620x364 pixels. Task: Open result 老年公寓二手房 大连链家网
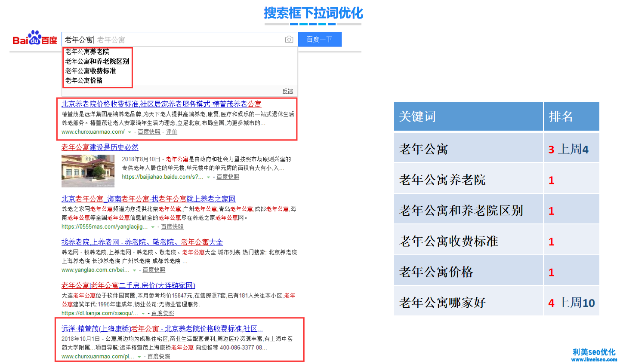coord(128,286)
